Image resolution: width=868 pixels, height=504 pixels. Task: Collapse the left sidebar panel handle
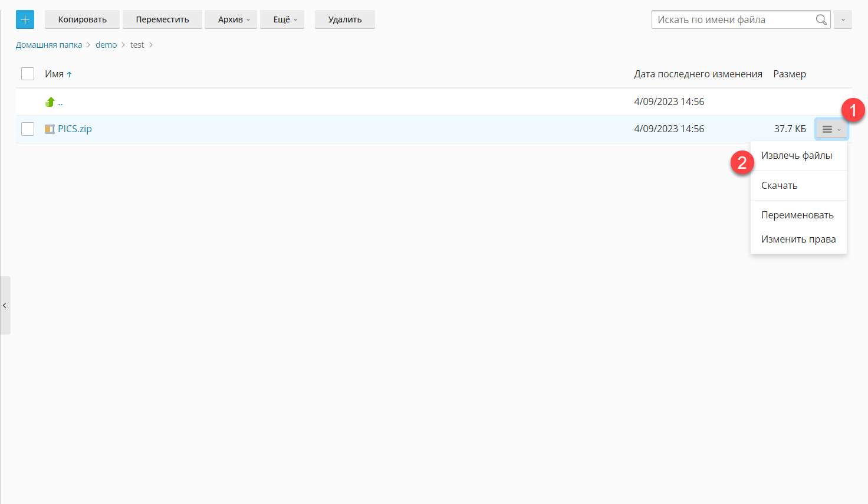pos(5,305)
